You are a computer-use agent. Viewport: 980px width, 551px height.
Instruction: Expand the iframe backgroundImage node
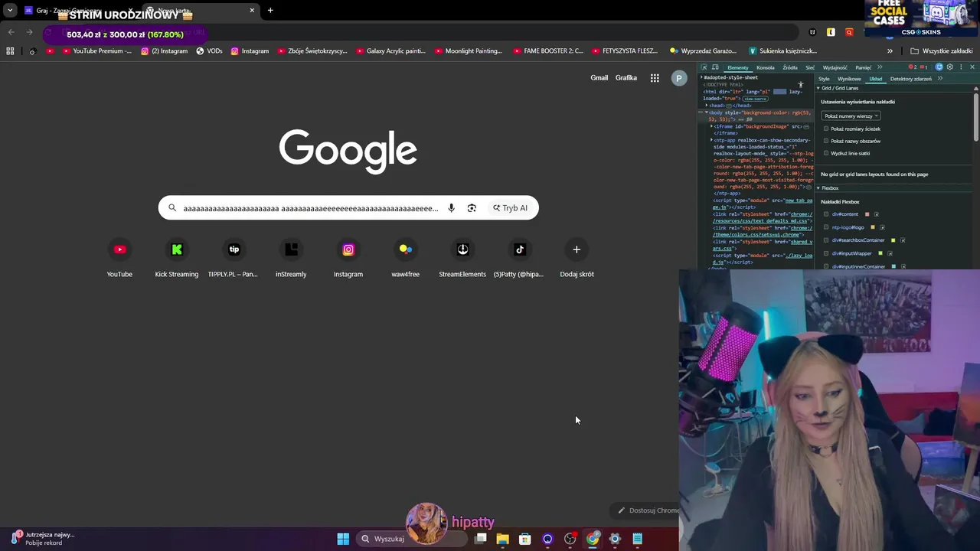[711, 126]
